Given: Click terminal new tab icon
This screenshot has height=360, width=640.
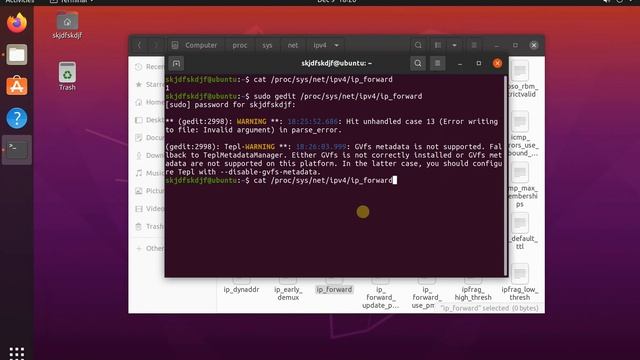Looking at the screenshot, I should point(176,63).
